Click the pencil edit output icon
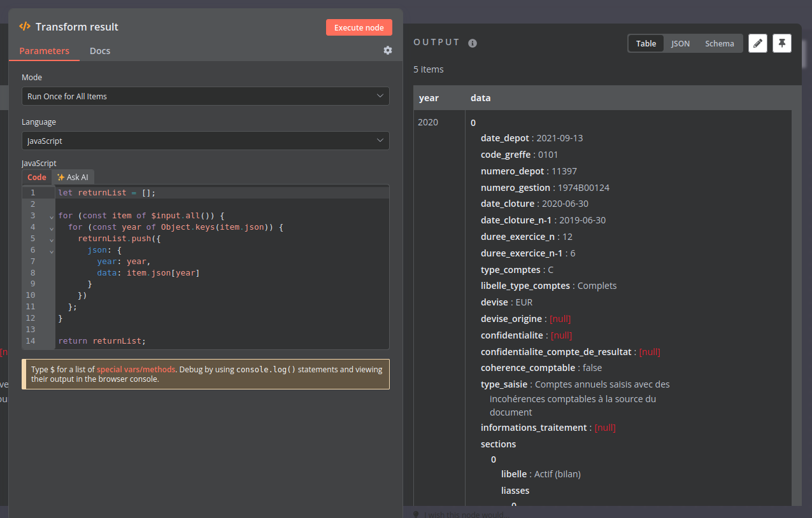 coord(757,43)
